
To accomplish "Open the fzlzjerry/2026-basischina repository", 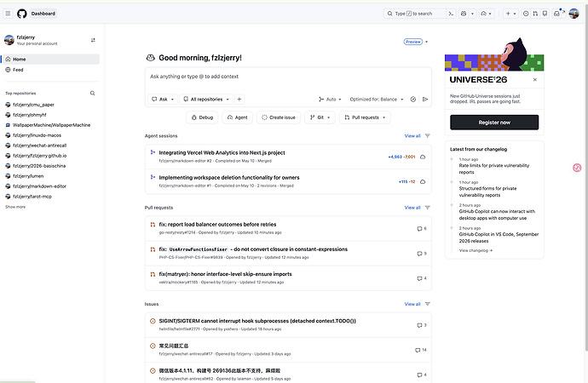I will [39, 166].
